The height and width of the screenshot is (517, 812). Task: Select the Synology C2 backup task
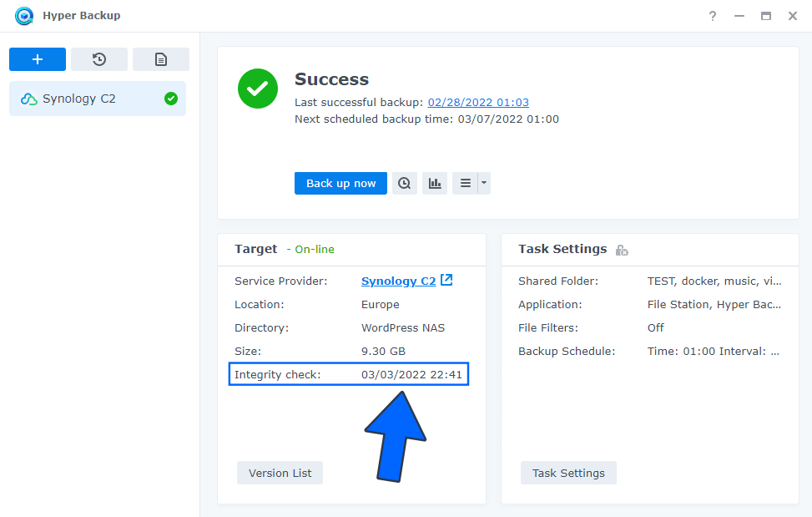(98, 99)
